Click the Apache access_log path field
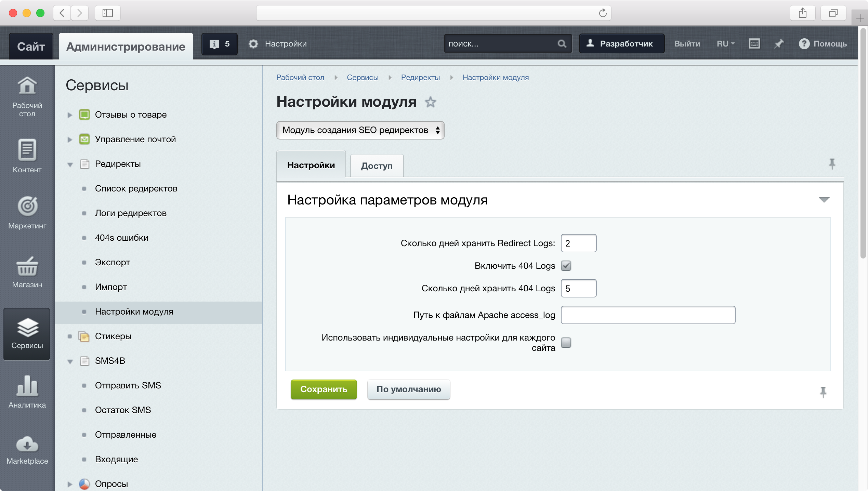This screenshot has height=491, width=868. click(x=648, y=315)
